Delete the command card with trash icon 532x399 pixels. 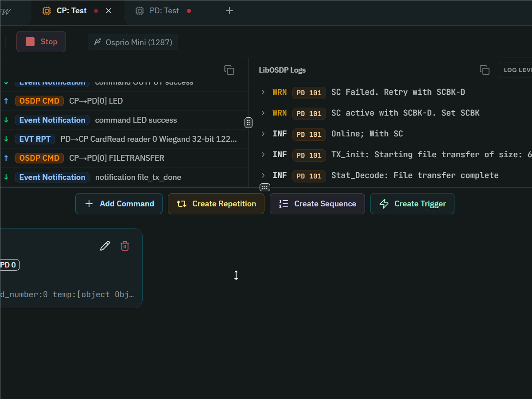coord(125,246)
